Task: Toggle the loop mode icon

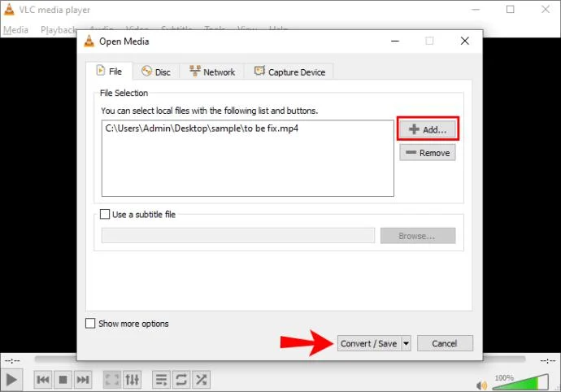Action: point(181,380)
